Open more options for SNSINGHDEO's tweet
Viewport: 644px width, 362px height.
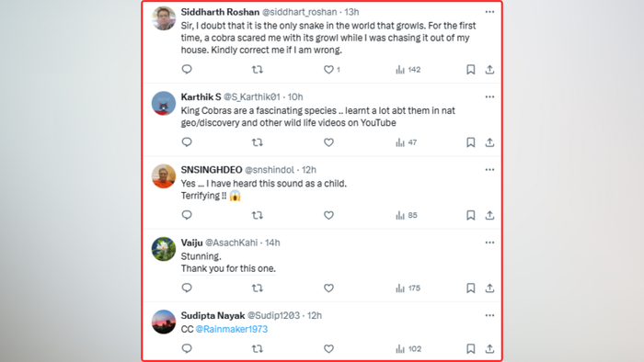[489, 170]
